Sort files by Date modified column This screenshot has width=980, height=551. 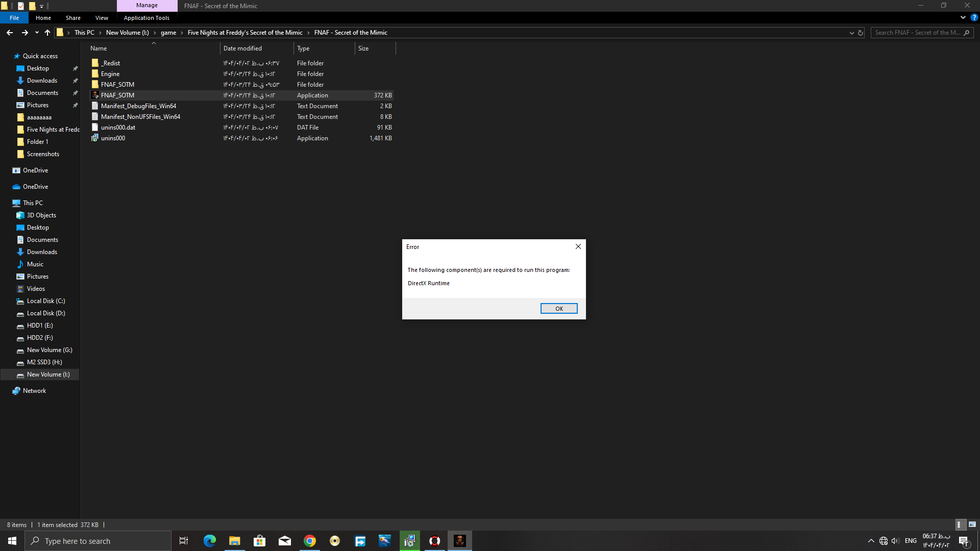tap(242, 48)
